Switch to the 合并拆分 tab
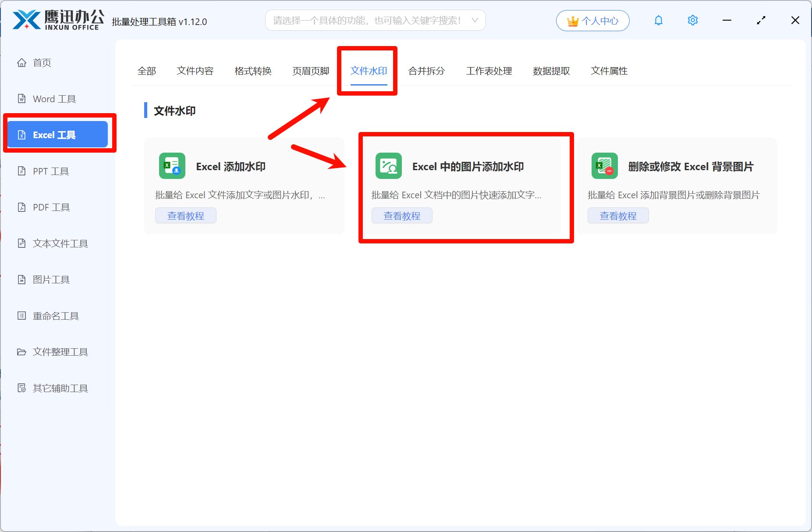The image size is (812, 532). click(x=426, y=71)
